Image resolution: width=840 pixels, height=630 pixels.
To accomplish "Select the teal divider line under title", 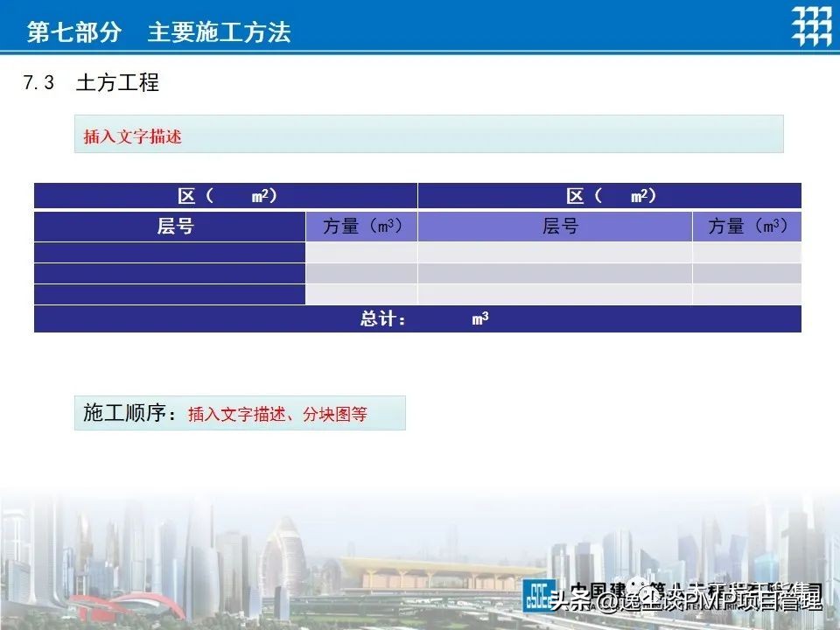I will [x=420, y=51].
